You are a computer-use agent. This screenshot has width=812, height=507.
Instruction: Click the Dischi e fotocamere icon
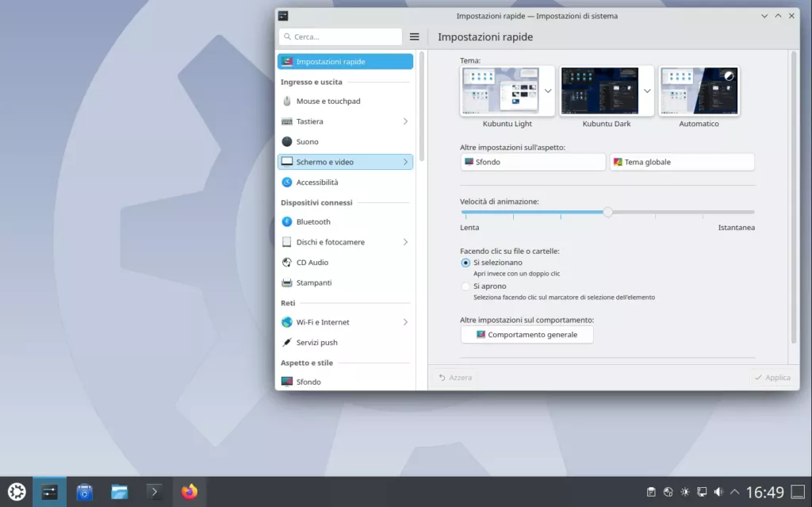pyautogui.click(x=287, y=242)
